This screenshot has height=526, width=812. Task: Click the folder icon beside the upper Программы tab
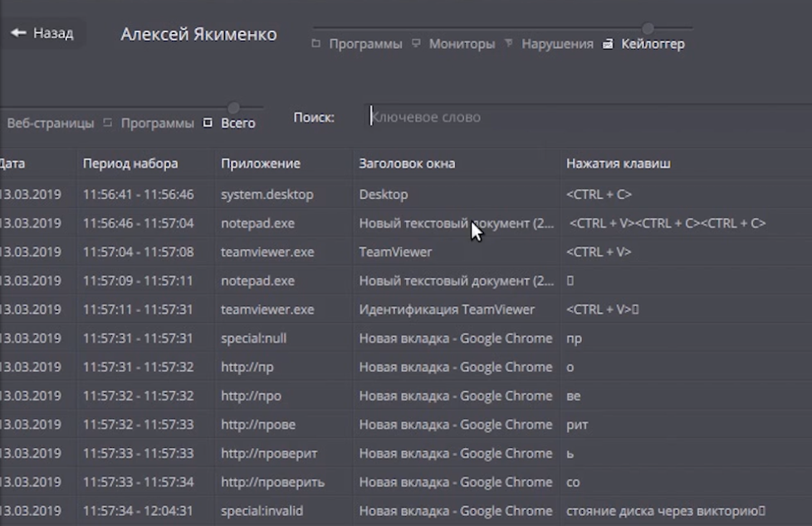[316, 43]
